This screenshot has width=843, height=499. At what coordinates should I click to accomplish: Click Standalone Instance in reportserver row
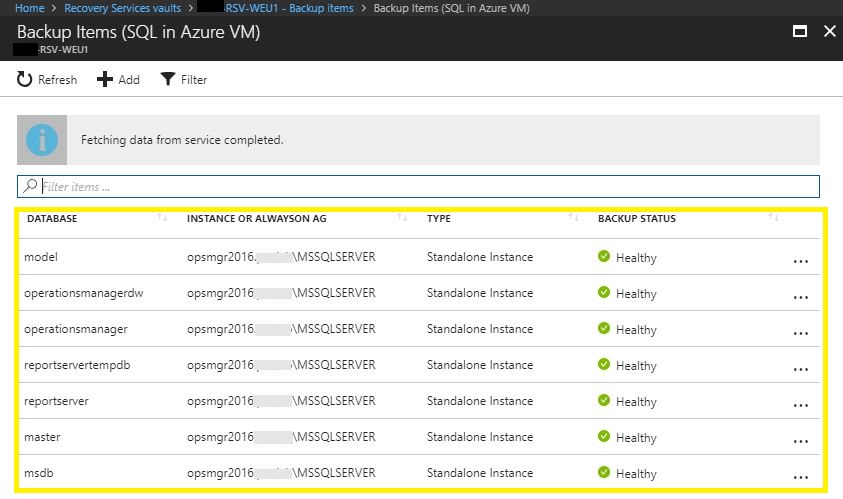pyautogui.click(x=480, y=401)
